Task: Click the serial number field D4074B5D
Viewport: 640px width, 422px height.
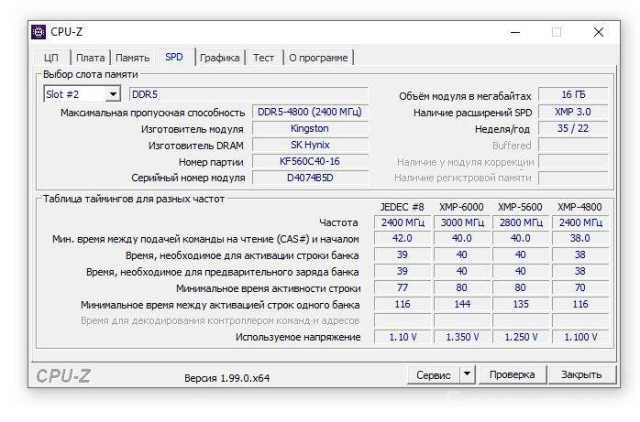Action: (x=309, y=178)
